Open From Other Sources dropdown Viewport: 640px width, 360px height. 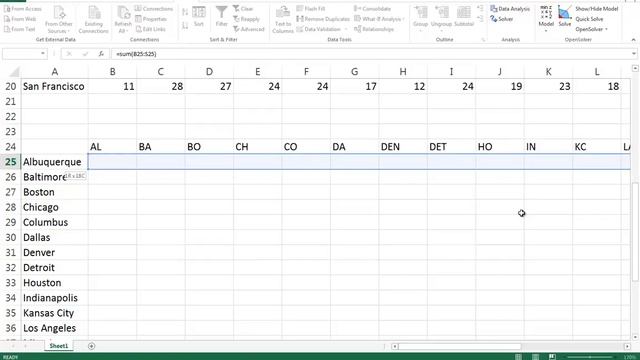tap(59, 20)
